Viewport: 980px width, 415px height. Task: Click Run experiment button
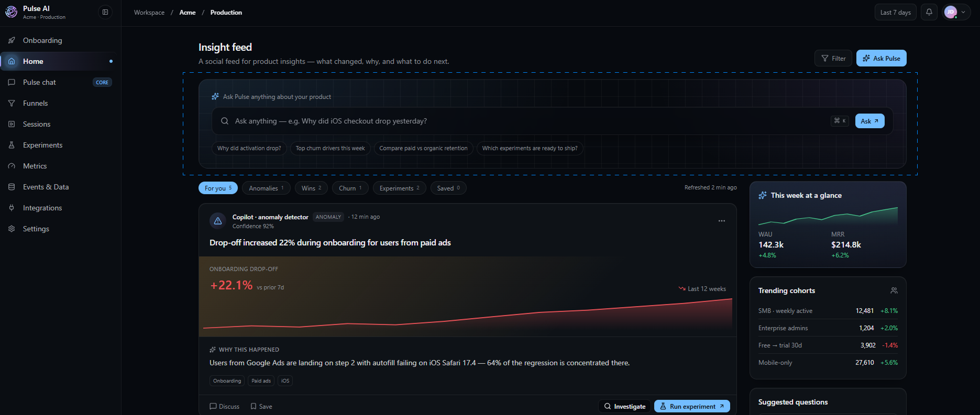(x=692, y=406)
